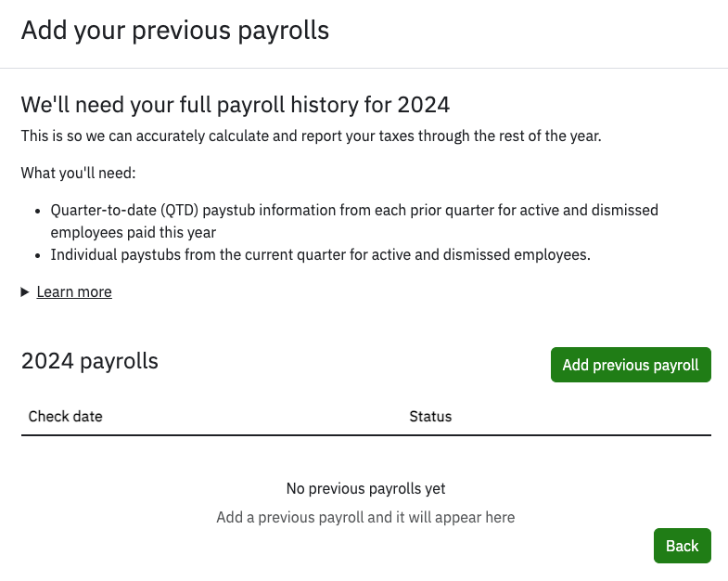The width and height of the screenshot is (728, 581).
Task: Click the bullet marker before Quarter-to-date
Action: (x=36, y=211)
